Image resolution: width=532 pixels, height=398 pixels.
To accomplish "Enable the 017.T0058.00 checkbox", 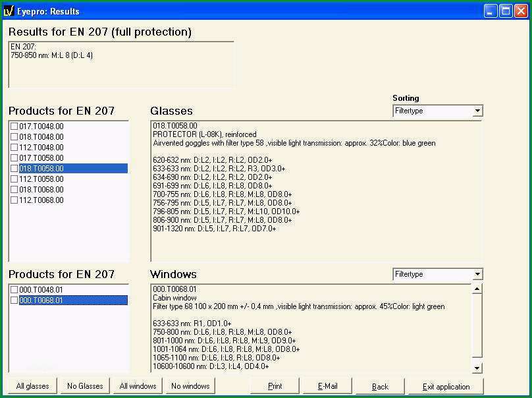I will 14,158.
